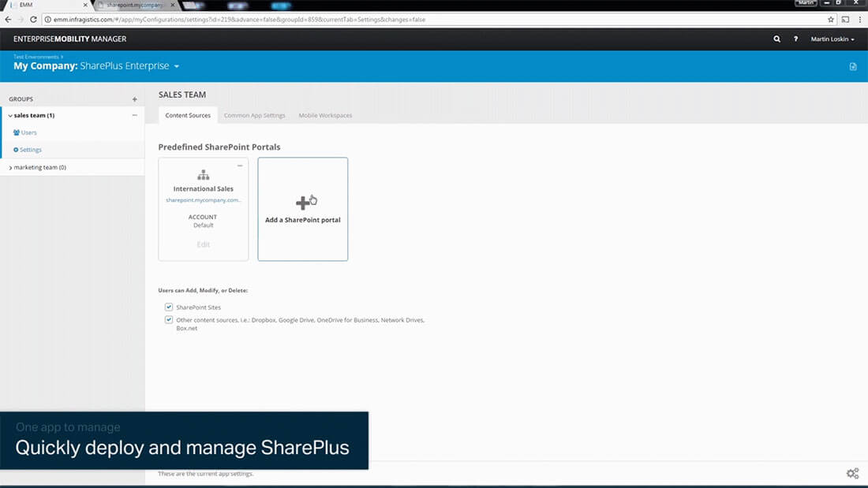Open the help question mark icon
Viewport: 868px width, 488px height.
pos(795,39)
